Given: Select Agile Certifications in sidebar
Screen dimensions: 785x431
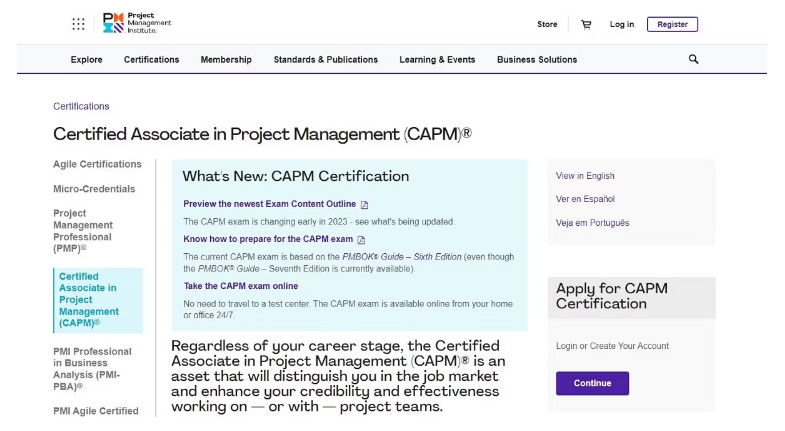Looking at the screenshot, I should point(98,164).
